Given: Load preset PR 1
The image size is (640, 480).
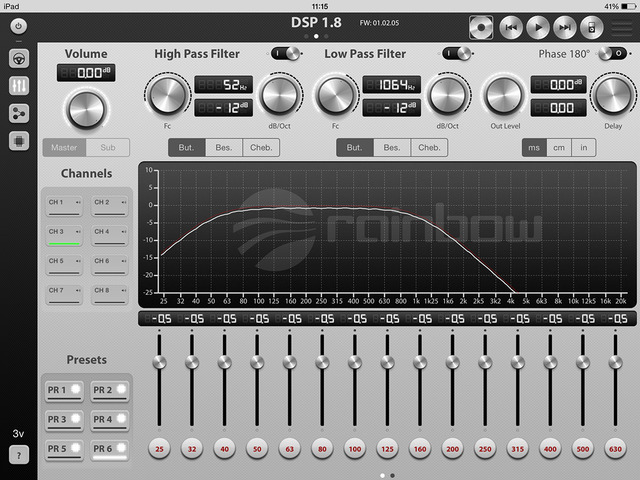Looking at the screenshot, I should click(64, 391).
